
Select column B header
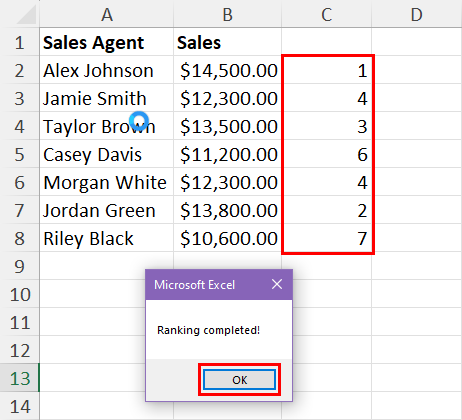(227, 14)
